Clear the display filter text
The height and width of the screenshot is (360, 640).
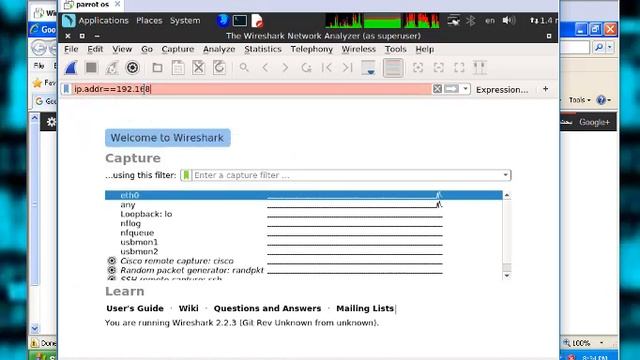coord(437,89)
